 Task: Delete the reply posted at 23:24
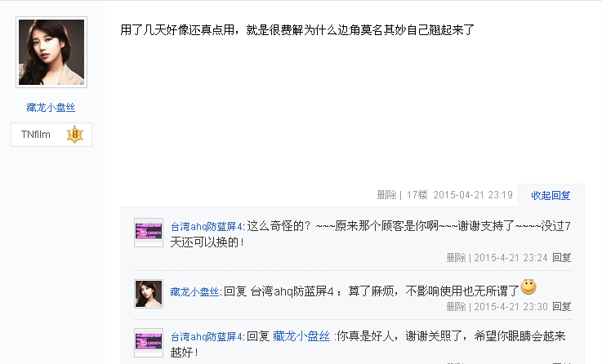coord(456,258)
